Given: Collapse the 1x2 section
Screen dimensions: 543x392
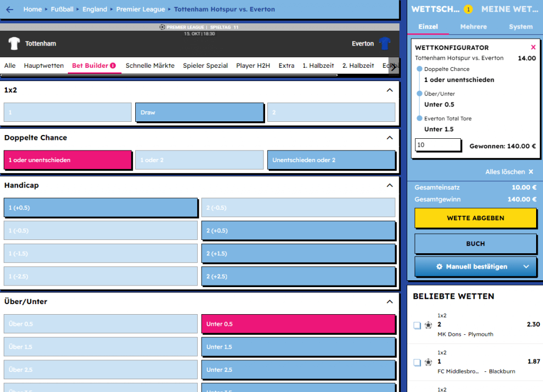Looking at the screenshot, I should (390, 90).
